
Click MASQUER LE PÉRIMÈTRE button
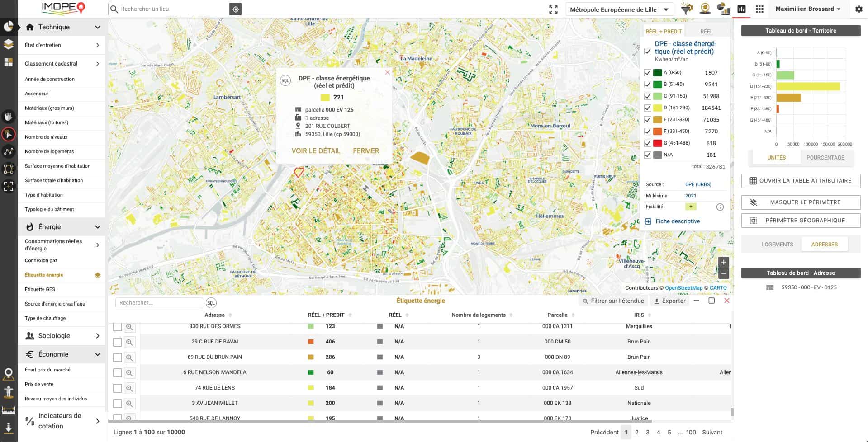coord(801,202)
